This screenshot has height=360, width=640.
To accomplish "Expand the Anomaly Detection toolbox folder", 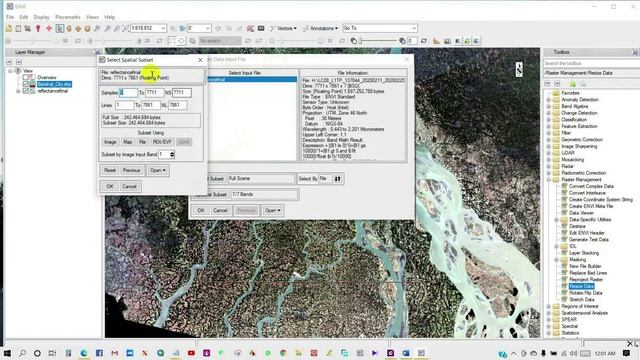I will (x=549, y=100).
